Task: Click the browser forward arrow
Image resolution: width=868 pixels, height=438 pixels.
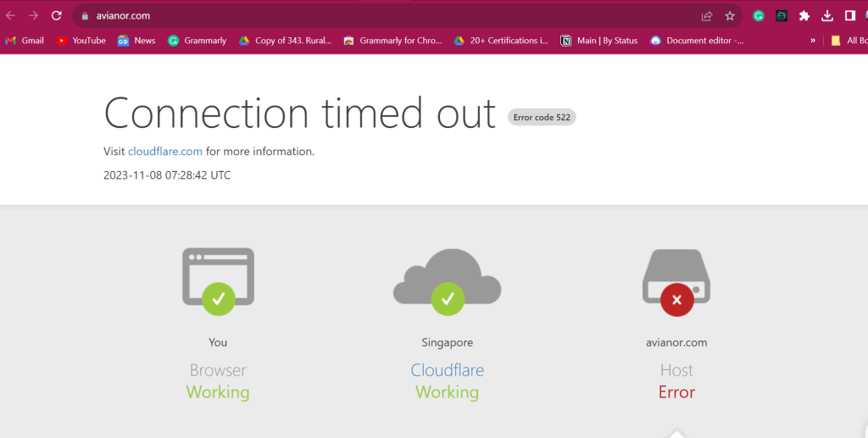Action: (33, 15)
